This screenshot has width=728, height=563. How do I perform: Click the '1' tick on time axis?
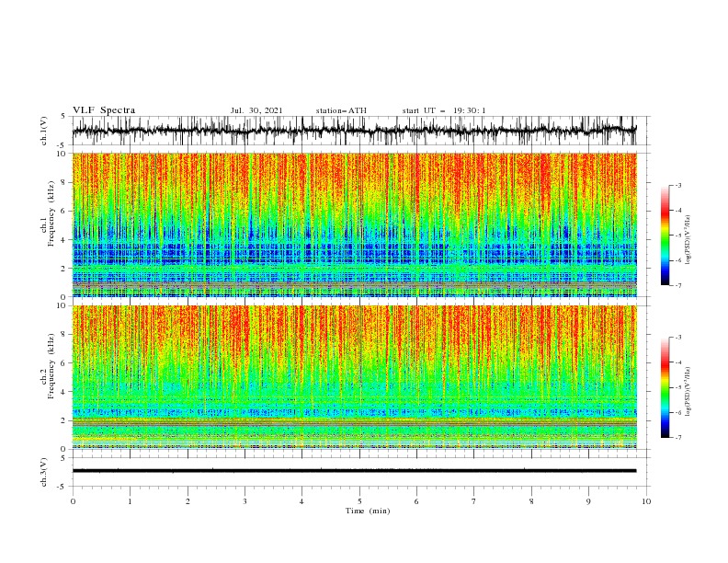coord(130,501)
